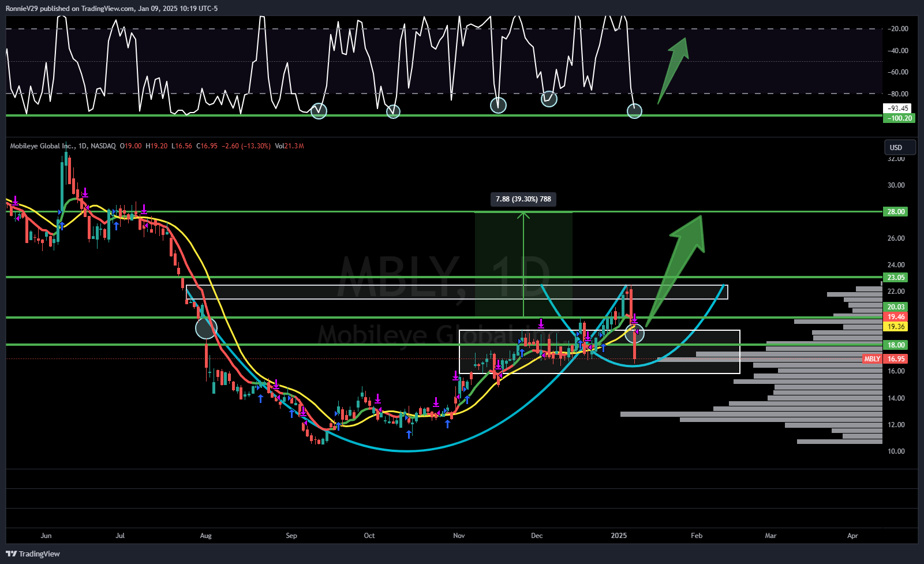924x564 pixels.
Task: Click the open value O19.00
Action: 130,146
